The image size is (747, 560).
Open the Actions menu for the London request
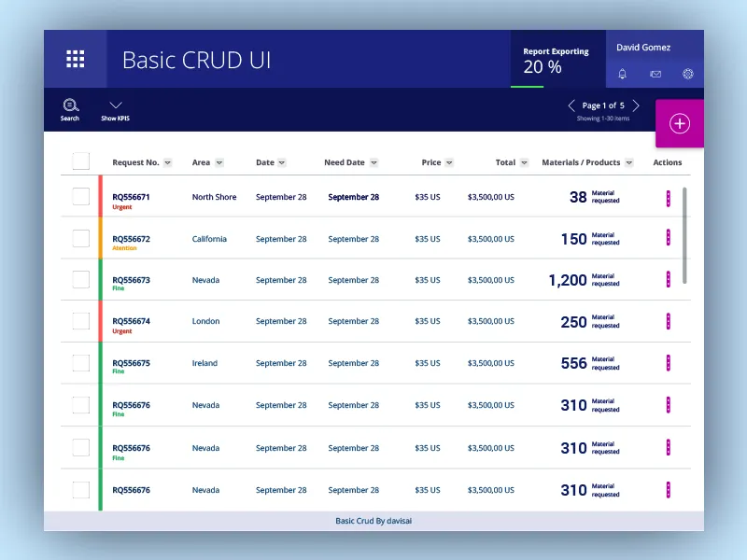click(x=668, y=321)
